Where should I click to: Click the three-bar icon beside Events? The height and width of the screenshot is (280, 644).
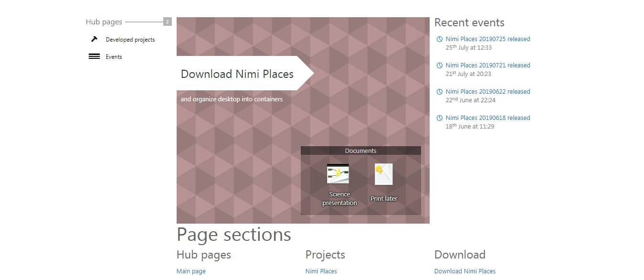[x=94, y=56]
